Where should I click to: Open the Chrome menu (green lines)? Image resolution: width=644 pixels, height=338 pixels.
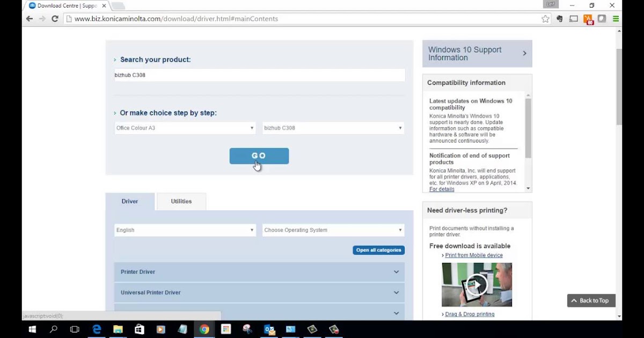(x=616, y=19)
